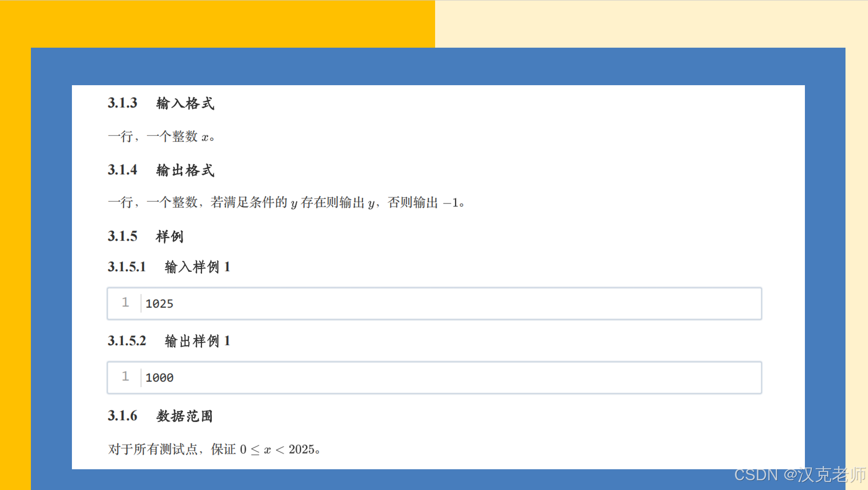This screenshot has height=490, width=868.
Task: Click inside the input sample code box
Action: tap(441, 303)
